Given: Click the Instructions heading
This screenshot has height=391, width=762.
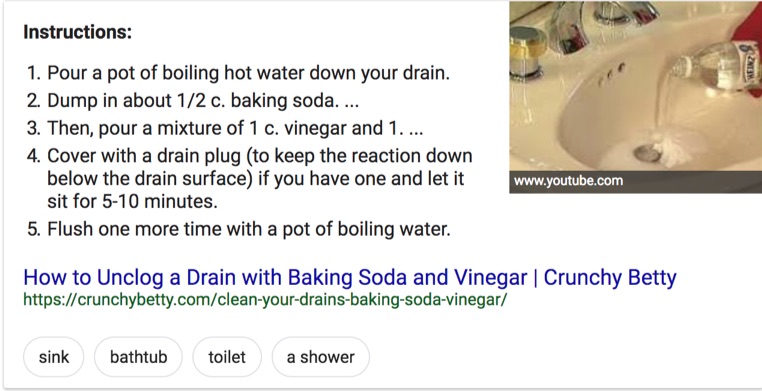Looking at the screenshot, I should coord(78,33).
